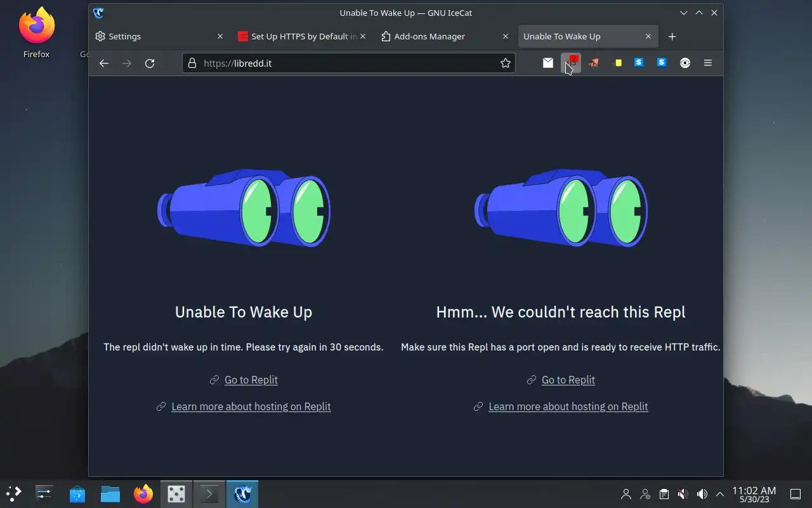Click the blue S extension beside the eye icon
This screenshot has width=812, height=508.
click(662, 63)
